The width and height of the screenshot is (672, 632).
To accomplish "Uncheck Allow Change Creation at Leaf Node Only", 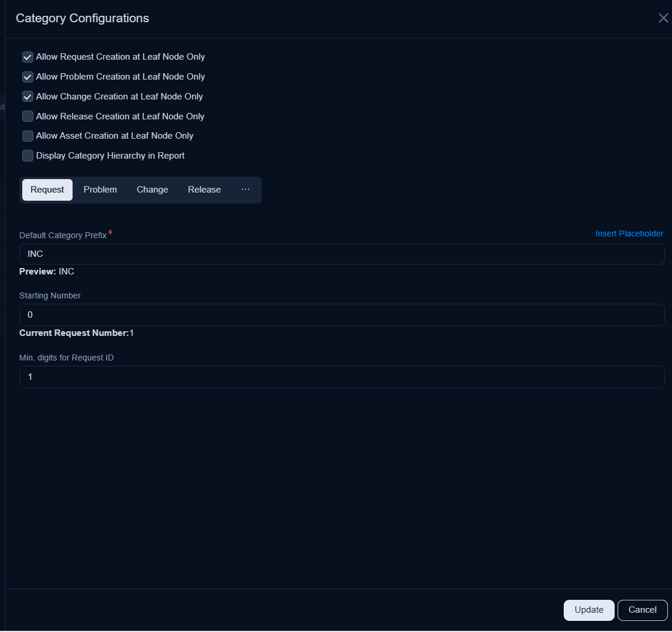I will 28,97.
